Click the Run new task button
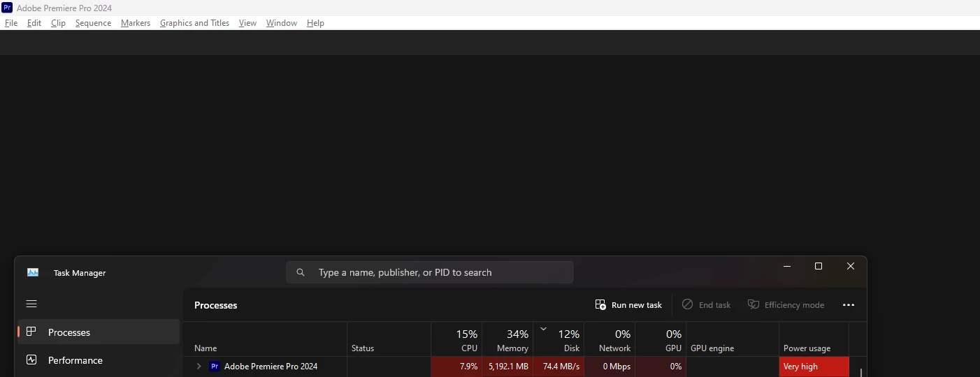Viewport: 980px width, 377px height. (x=628, y=305)
